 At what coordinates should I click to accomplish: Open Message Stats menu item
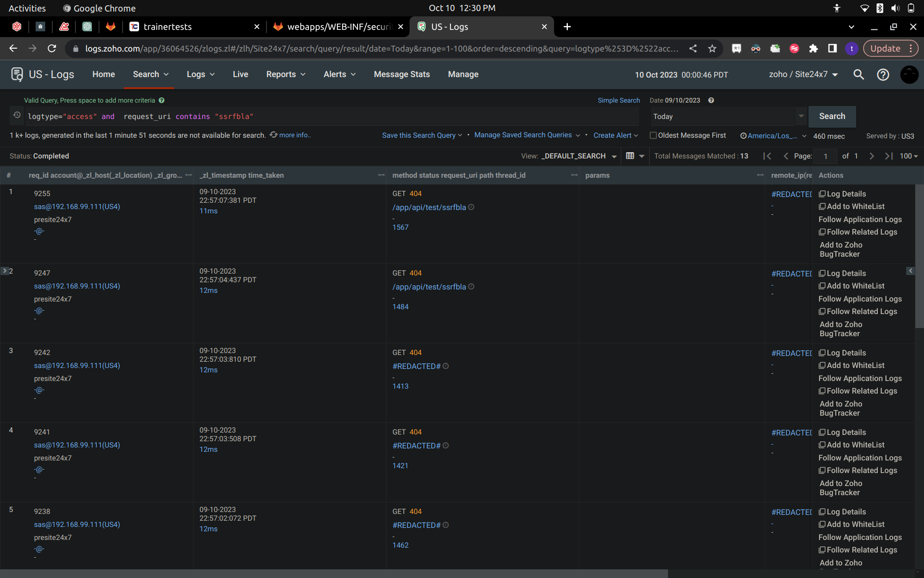point(402,74)
